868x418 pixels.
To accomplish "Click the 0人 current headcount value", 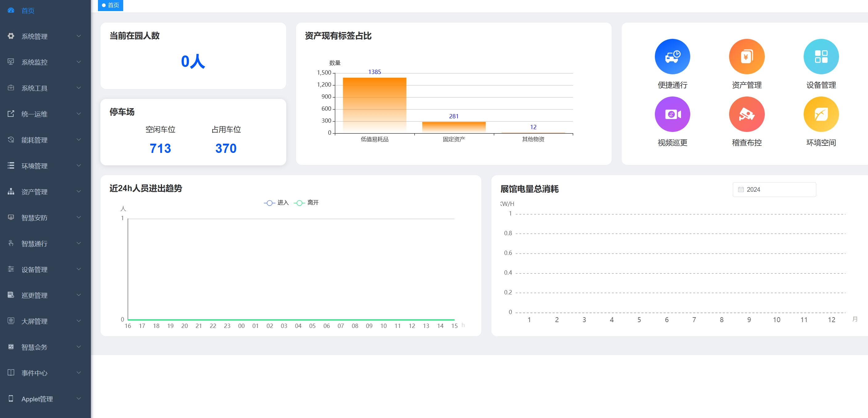I will coord(193,61).
